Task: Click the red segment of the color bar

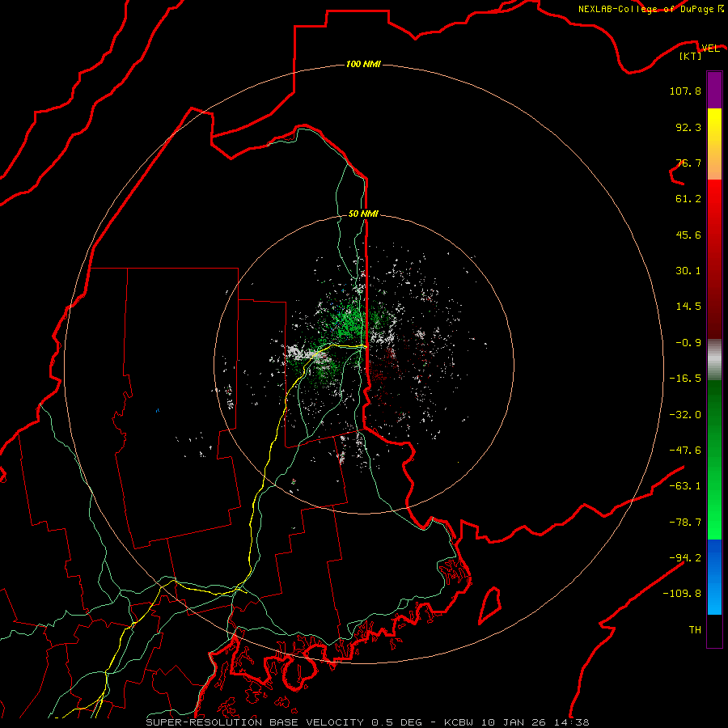Action: pyautogui.click(x=714, y=259)
